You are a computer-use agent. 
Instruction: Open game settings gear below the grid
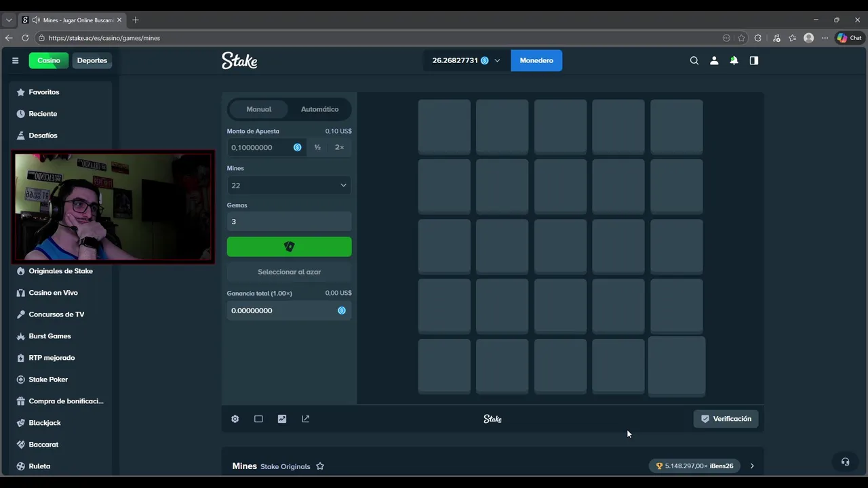click(x=235, y=419)
